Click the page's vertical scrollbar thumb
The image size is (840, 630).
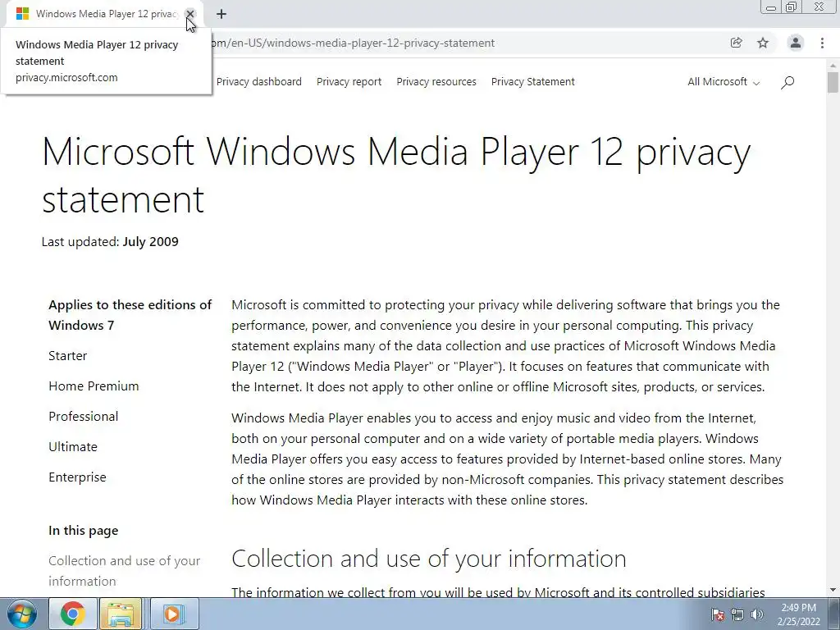833,82
